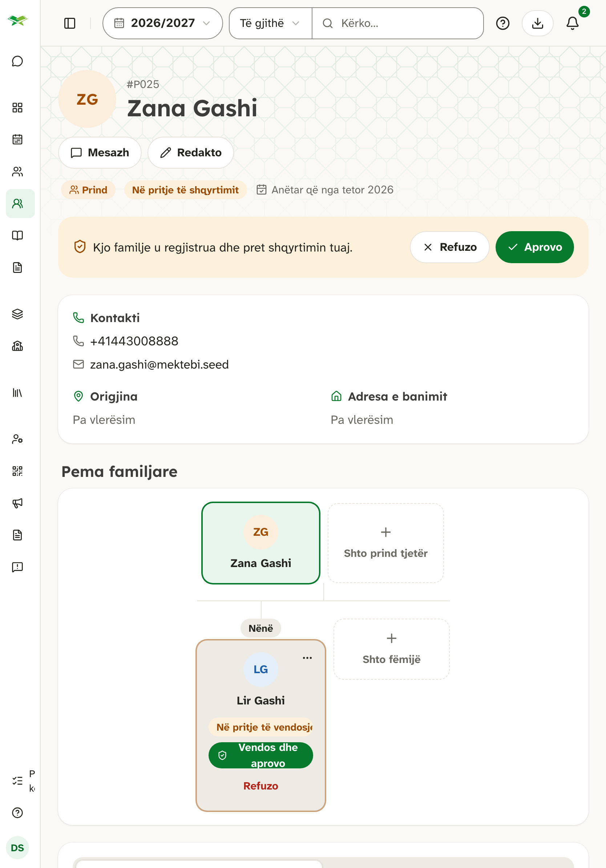The height and width of the screenshot is (868, 606).
Task: Click 'Shto prind tjetër' placeholder card
Action: point(385,543)
